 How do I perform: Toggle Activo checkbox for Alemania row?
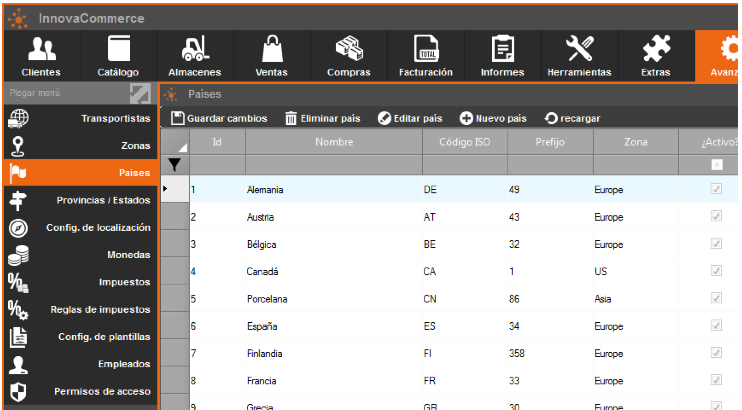715,189
